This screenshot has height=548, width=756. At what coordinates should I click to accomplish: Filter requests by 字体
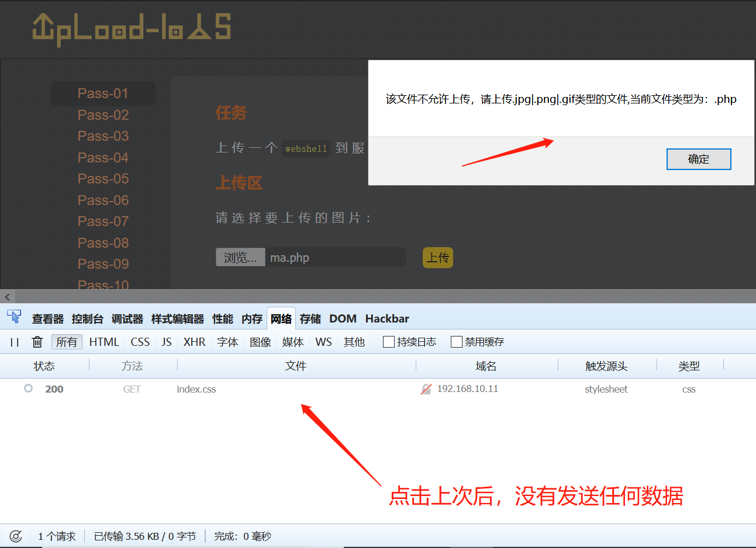pyautogui.click(x=227, y=342)
